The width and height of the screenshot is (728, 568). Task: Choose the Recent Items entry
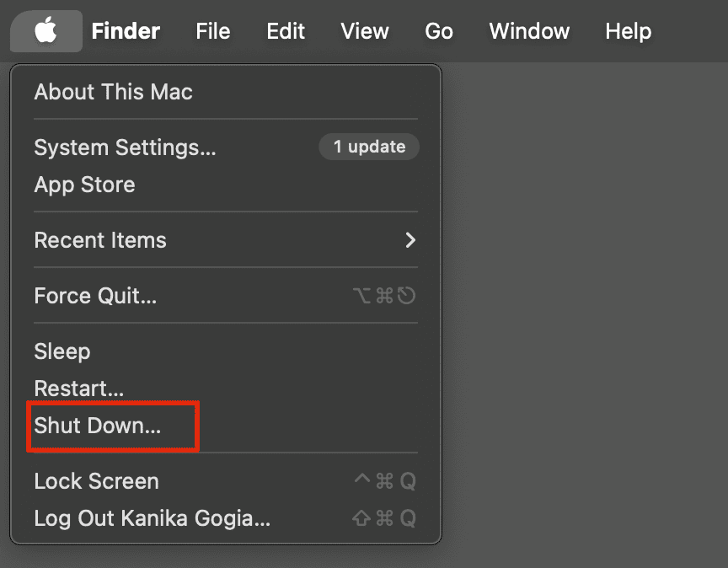click(x=100, y=240)
